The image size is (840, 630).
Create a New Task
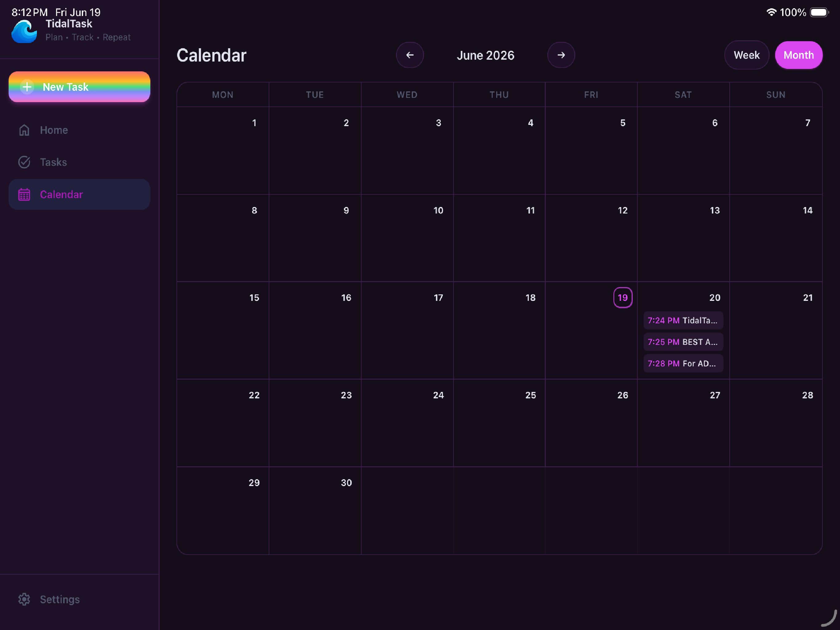[79, 87]
